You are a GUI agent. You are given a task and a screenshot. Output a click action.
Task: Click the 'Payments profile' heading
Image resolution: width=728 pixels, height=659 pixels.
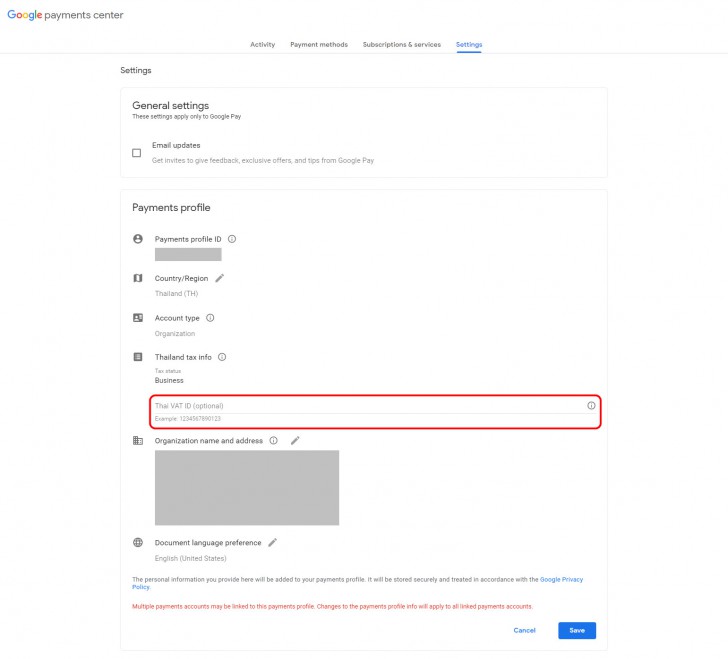(x=171, y=208)
